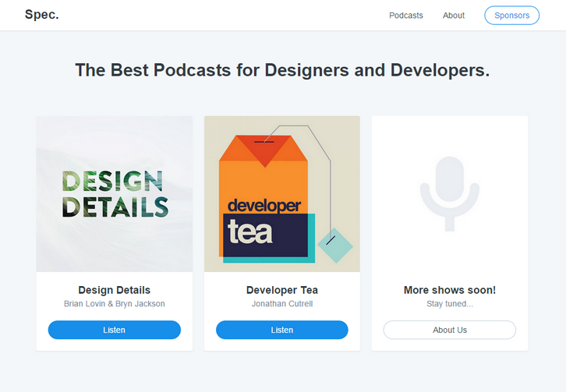The image size is (566, 392).
Task: Click the Jonathan Cutrell host name
Action: [281, 304]
